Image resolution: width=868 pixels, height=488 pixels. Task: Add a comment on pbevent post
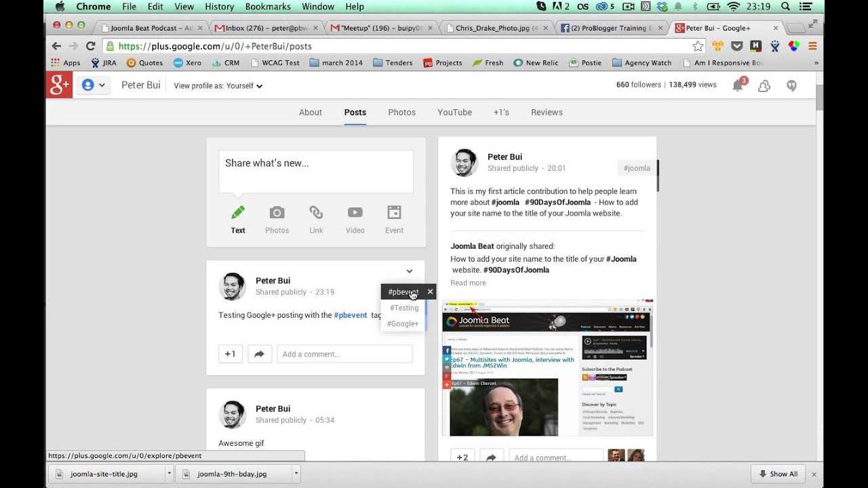pos(344,354)
